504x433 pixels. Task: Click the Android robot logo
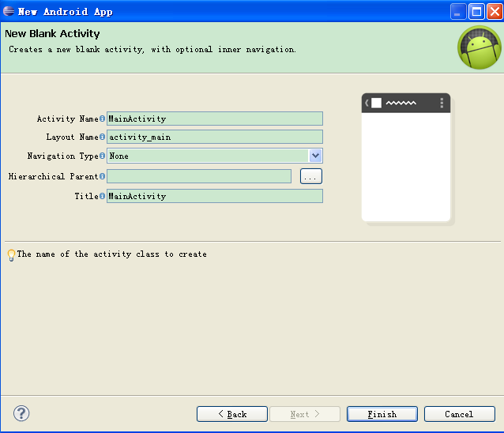pyautogui.click(x=479, y=47)
